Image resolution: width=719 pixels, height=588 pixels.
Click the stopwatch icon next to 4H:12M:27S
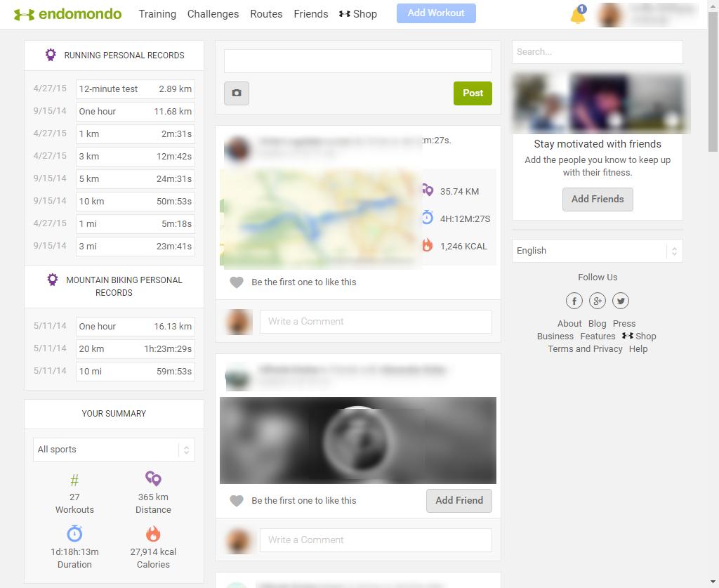(428, 217)
